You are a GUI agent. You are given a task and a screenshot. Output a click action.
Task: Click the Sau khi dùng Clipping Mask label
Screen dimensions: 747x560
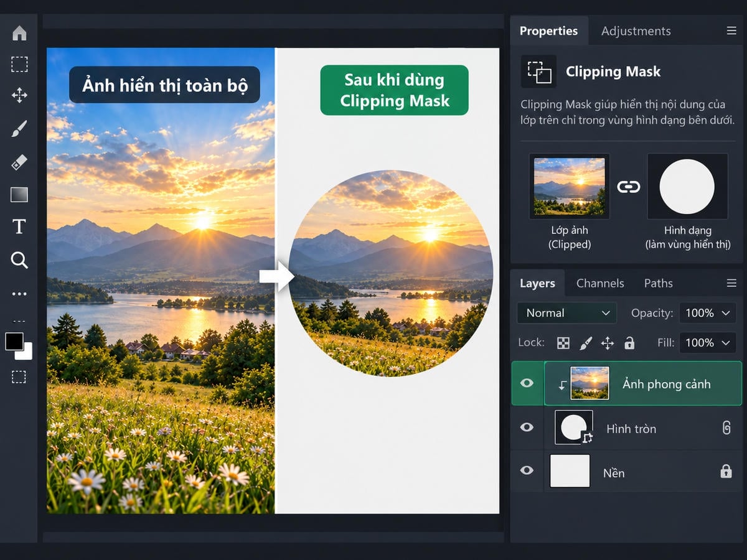(394, 90)
